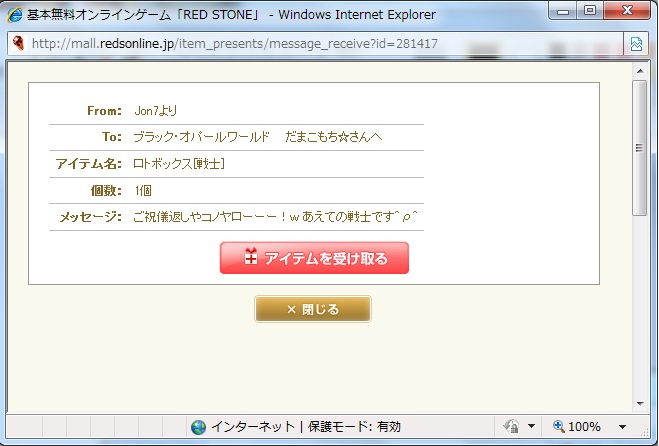Click インターネット | 保護モード: 有効 status text
This screenshot has height=446, width=659.
click(306, 427)
